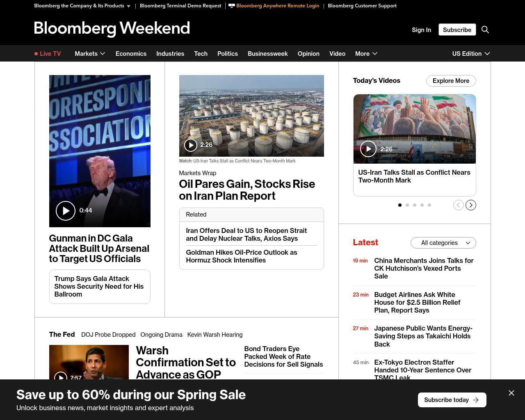Open the All categories dropdown
This screenshot has height=420, width=525.
443,243
